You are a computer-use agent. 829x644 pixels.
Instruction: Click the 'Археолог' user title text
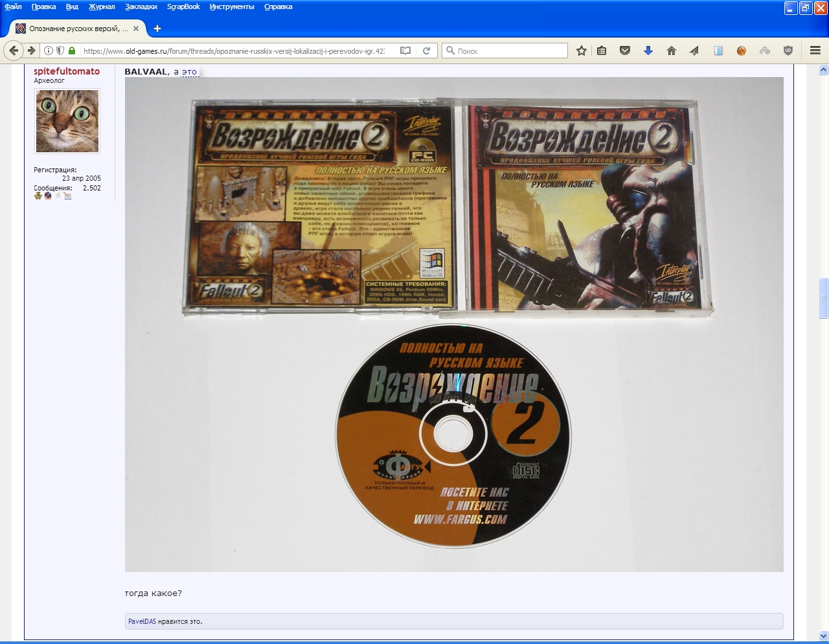click(x=49, y=81)
